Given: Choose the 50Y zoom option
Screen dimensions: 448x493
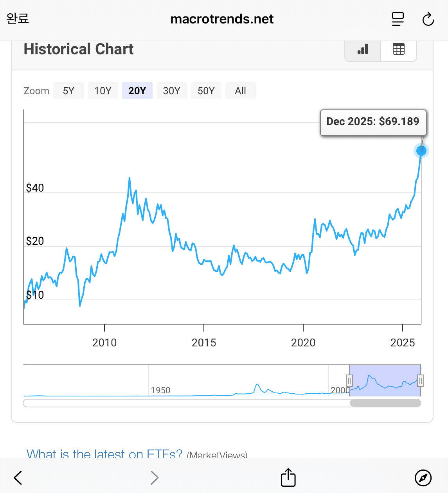Looking at the screenshot, I should tap(206, 91).
